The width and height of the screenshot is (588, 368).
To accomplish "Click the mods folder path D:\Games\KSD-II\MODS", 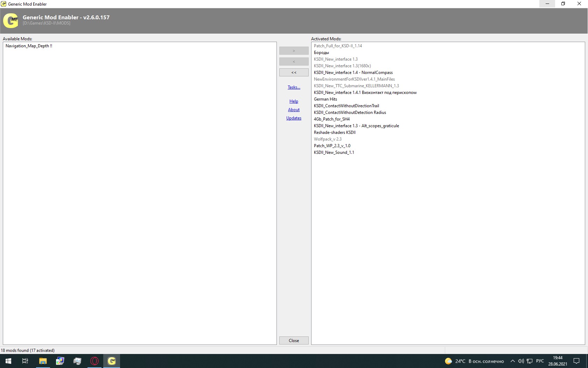I will 47,23.
